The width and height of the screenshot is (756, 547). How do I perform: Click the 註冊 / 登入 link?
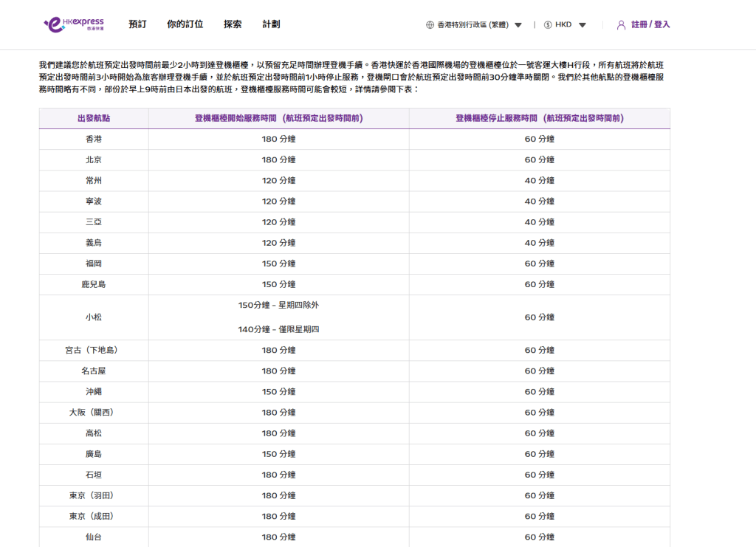point(650,24)
